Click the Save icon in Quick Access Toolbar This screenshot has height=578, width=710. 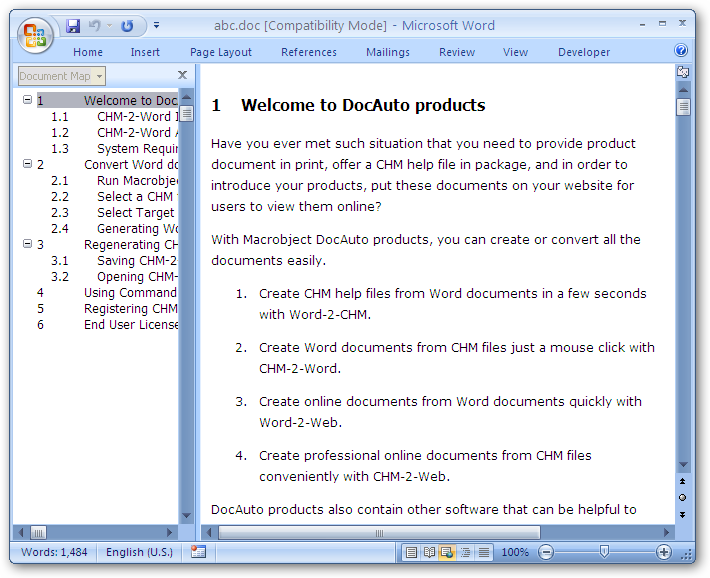[x=73, y=26]
